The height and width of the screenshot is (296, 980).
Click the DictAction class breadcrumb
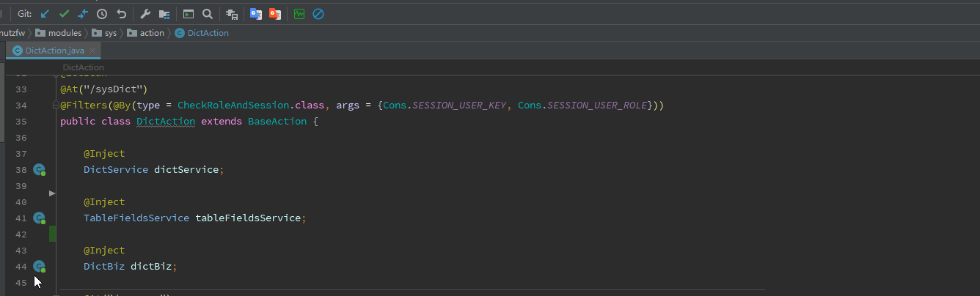[x=202, y=33]
